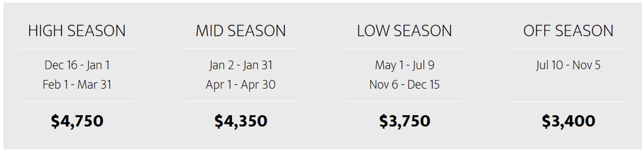Click the May 1 - Jul 9 date range
Image resolution: width=644 pixels, height=152 pixels.
click(x=404, y=65)
